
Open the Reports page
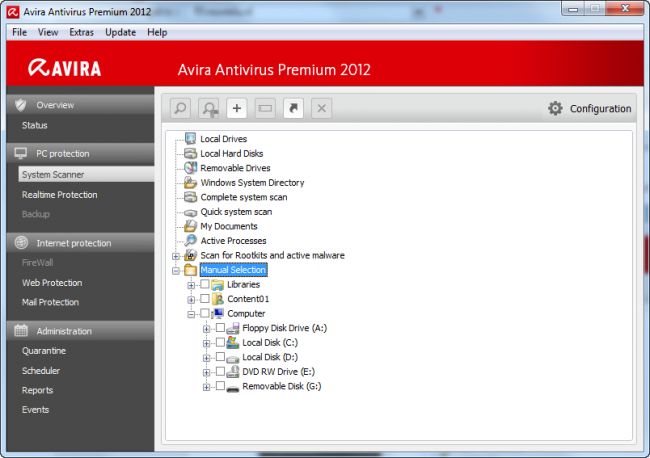[x=38, y=390]
